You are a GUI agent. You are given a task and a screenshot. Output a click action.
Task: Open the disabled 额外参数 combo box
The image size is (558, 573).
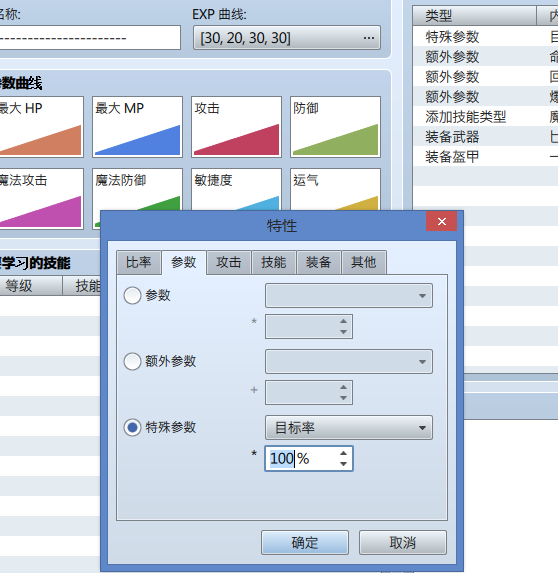point(349,361)
